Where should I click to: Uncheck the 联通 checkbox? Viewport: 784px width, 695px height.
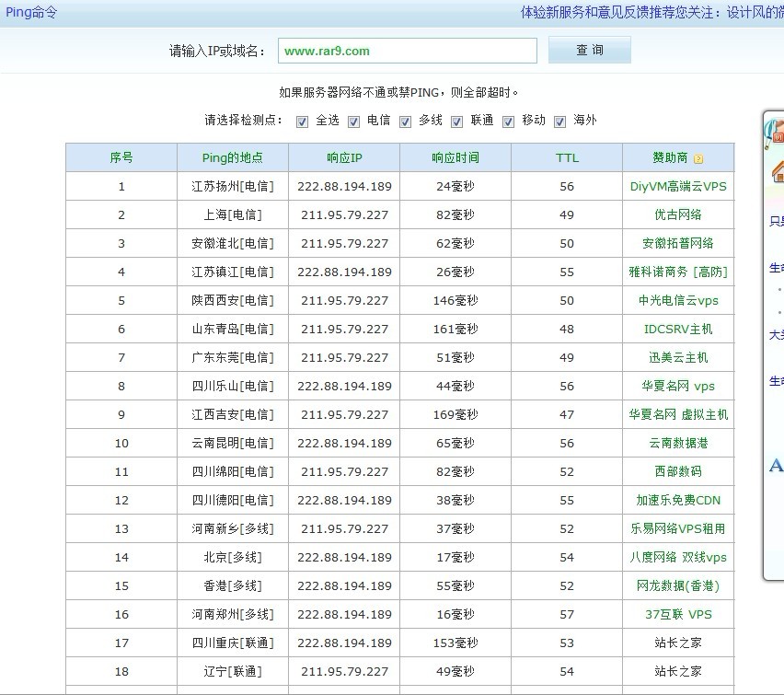tap(456, 122)
